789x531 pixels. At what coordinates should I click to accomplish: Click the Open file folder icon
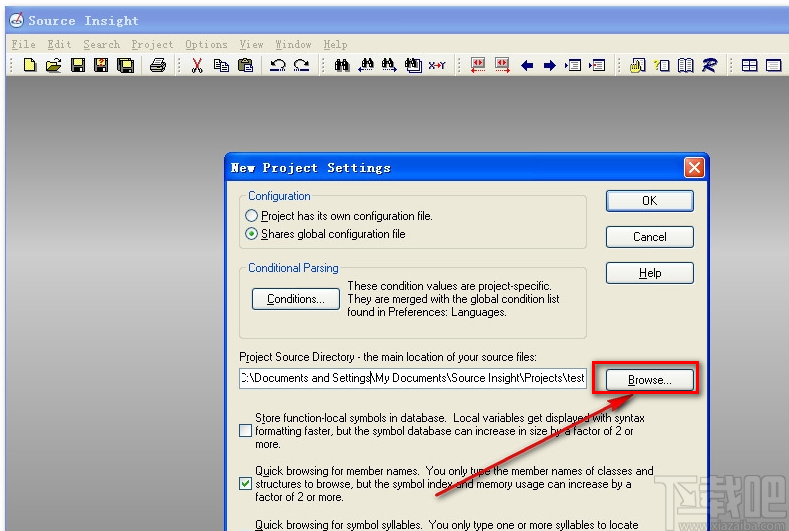[x=53, y=65]
